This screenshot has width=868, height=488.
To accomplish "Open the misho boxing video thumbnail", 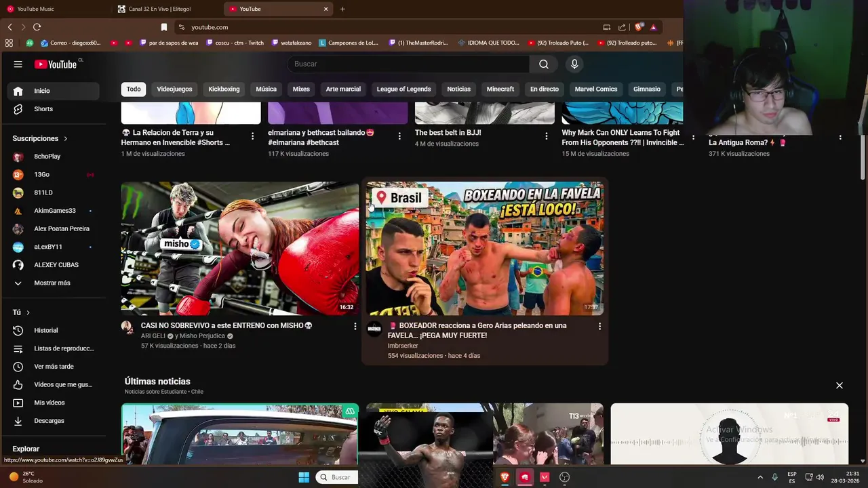I will click(x=240, y=248).
